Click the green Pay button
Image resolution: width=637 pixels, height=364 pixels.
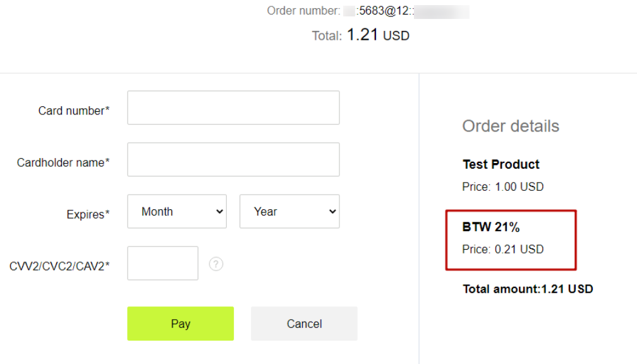pyautogui.click(x=180, y=324)
